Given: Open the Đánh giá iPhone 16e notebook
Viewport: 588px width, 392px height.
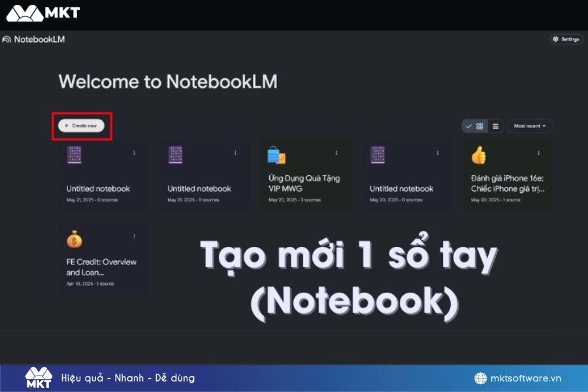Looking at the screenshot, I should [x=507, y=183].
